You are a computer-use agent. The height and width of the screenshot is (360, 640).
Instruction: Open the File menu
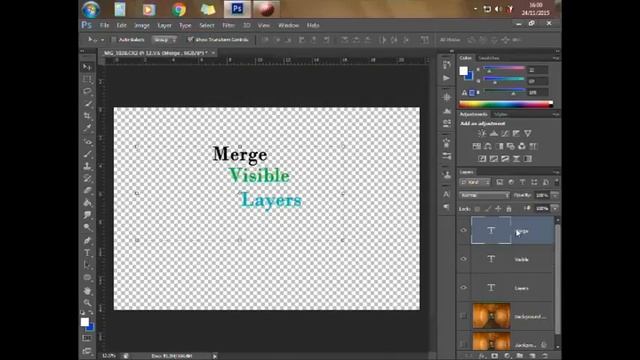[104, 25]
